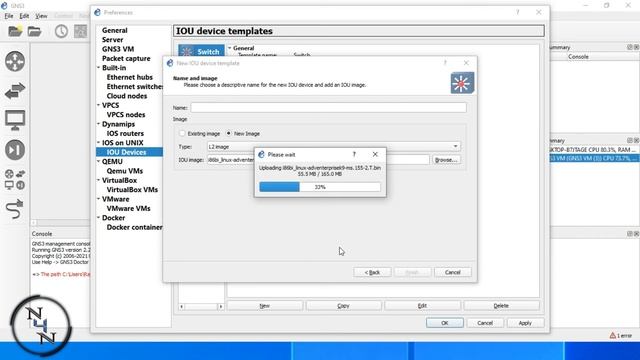Close the Please wait upload dialog
This screenshot has width=640, height=360.
point(375,154)
